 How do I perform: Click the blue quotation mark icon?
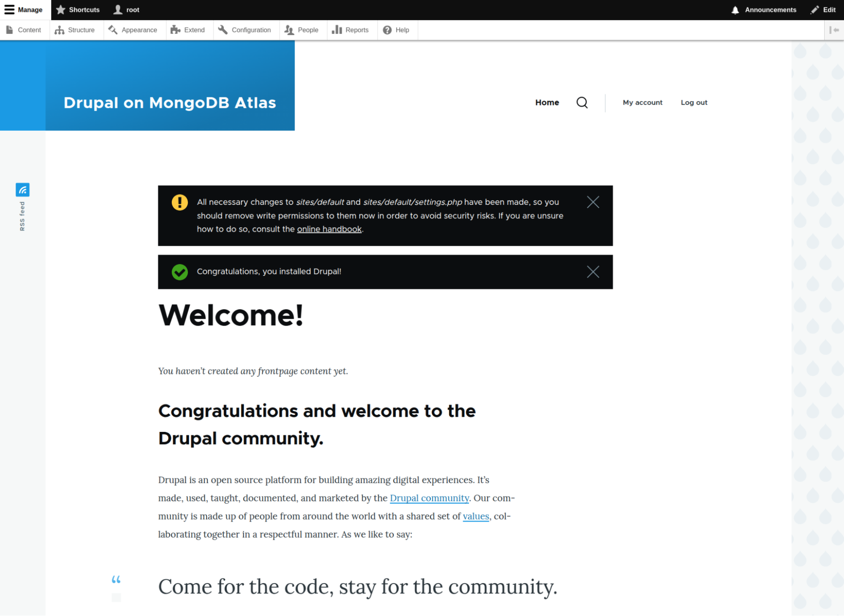click(116, 580)
